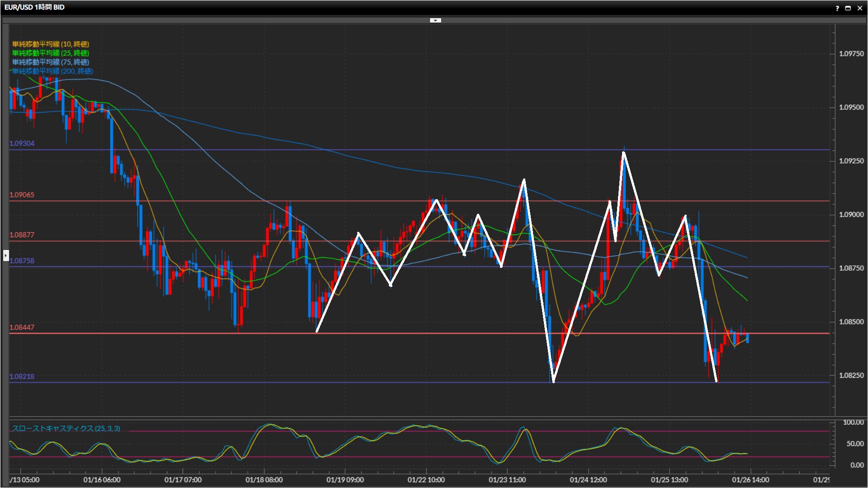Click the 1.08877 horizontal line label
The height and width of the screenshot is (488, 868).
[22, 235]
